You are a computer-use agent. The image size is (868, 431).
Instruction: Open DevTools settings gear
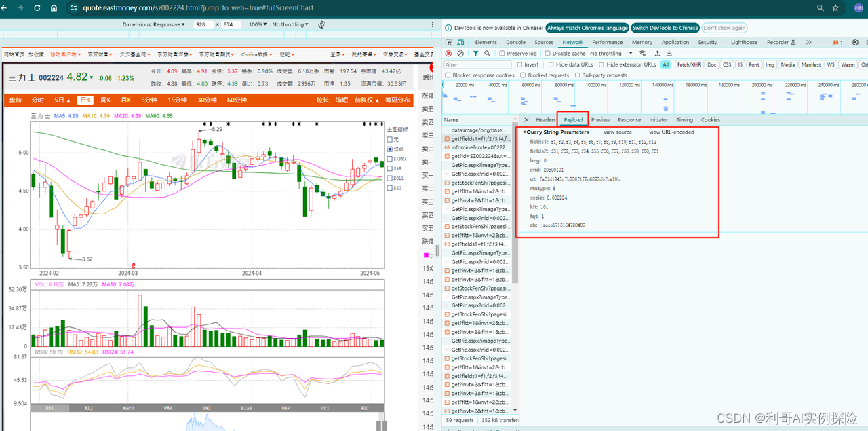tap(856, 42)
